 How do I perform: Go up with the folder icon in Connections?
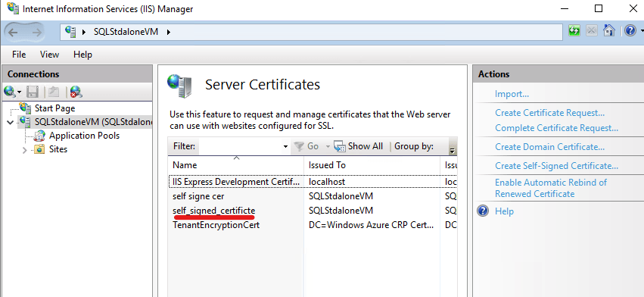[x=54, y=92]
